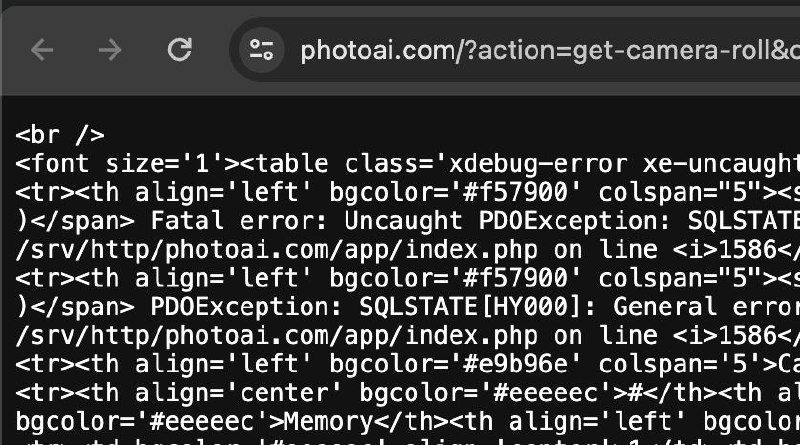Focus the photoai.com address bar URL
The image size is (800, 445).
point(550,51)
